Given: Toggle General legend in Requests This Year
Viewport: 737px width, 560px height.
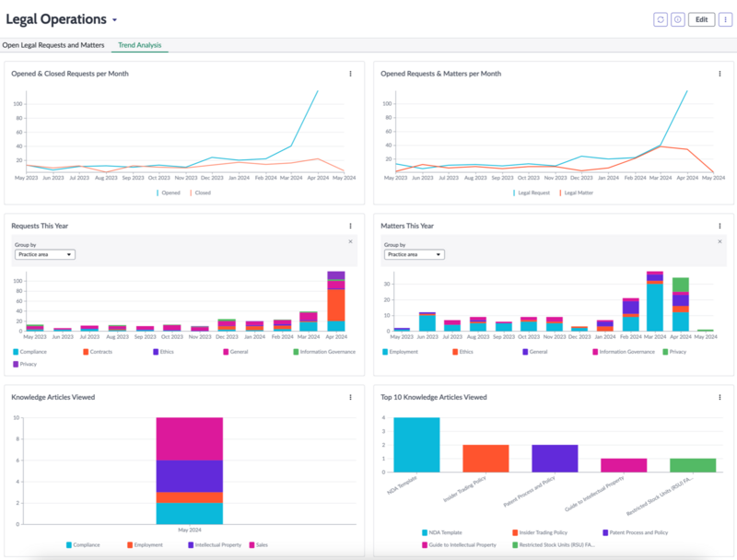Looking at the screenshot, I should pyautogui.click(x=236, y=352).
